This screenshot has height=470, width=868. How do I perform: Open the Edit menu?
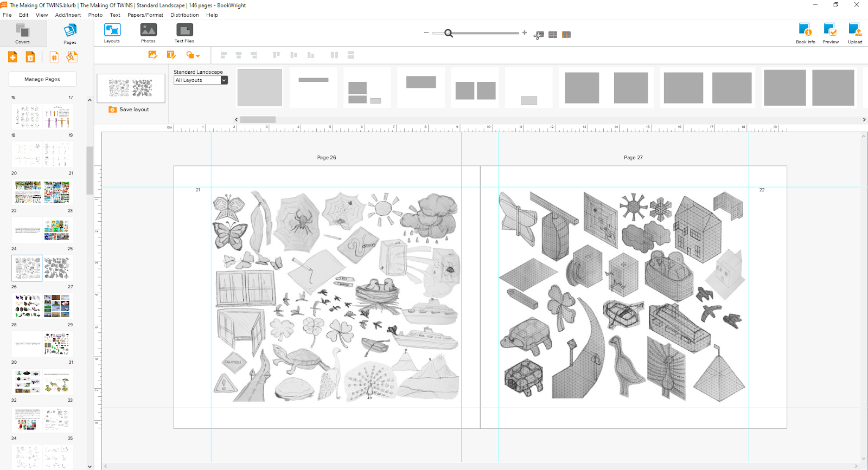23,15
